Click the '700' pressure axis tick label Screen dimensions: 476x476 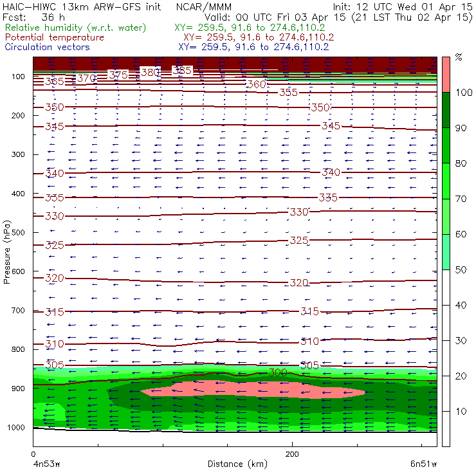tap(18, 311)
